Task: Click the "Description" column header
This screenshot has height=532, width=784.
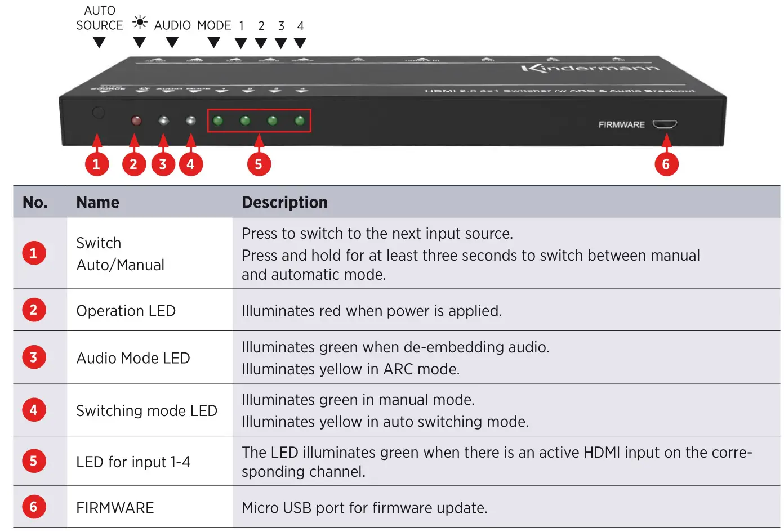Action: click(x=284, y=202)
